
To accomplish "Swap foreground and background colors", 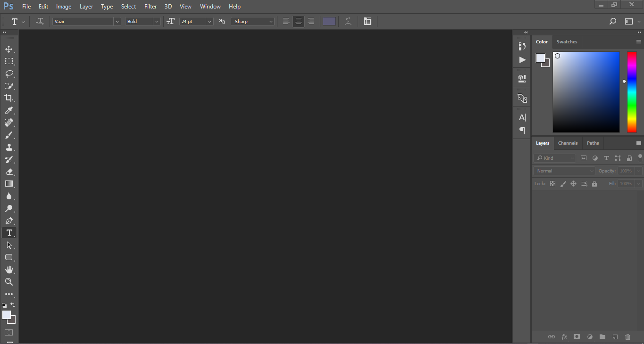I will 13,305.
